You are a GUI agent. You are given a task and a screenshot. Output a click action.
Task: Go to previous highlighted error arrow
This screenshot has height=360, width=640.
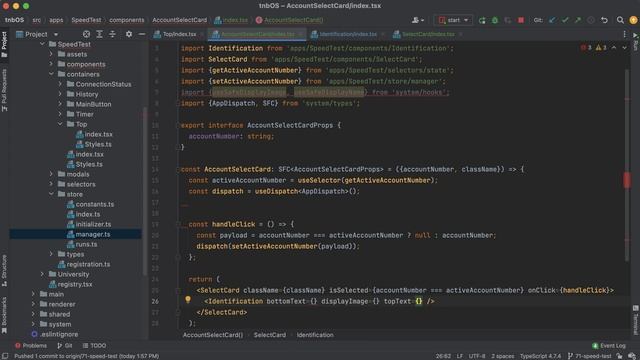tap(614, 48)
